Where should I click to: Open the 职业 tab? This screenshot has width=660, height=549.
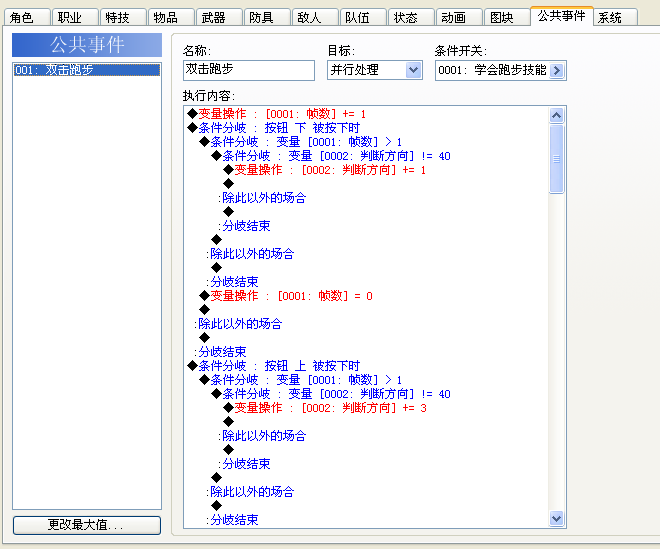click(x=75, y=17)
